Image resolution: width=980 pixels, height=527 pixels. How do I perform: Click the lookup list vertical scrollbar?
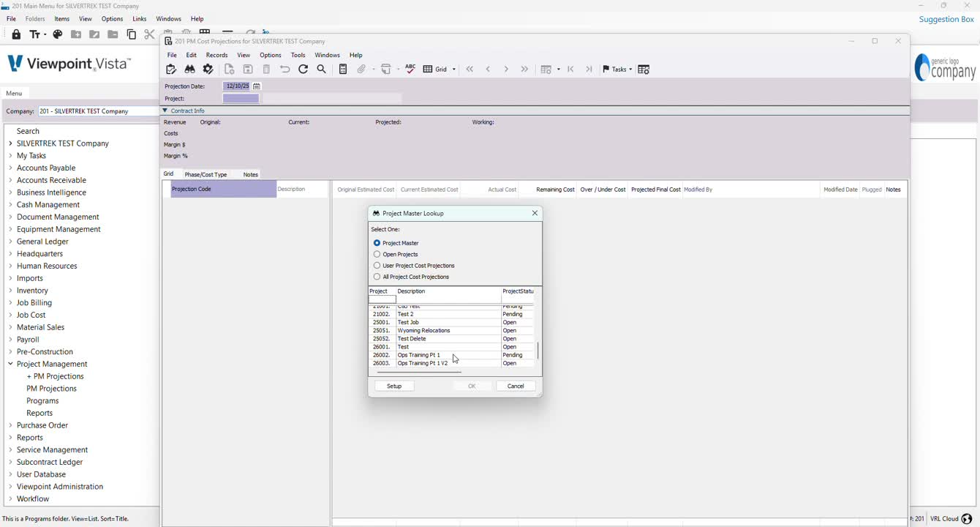(538, 351)
